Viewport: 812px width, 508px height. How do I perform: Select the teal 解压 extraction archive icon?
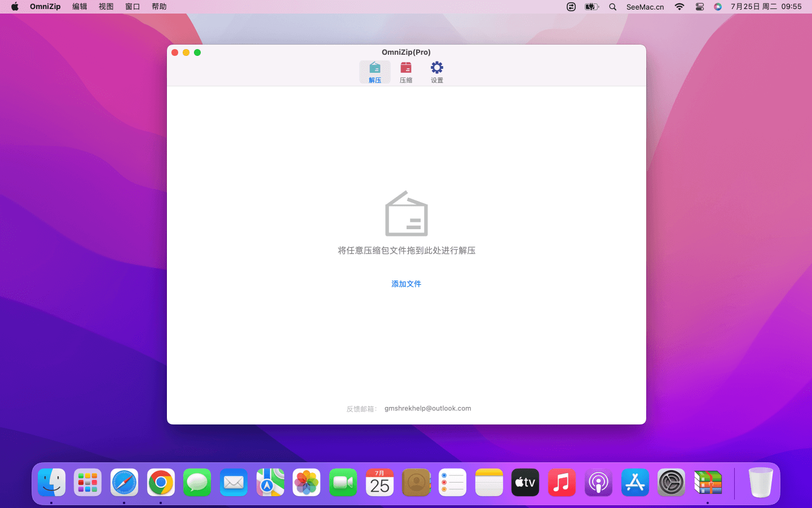pyautogui.click(x=374, y=68)
